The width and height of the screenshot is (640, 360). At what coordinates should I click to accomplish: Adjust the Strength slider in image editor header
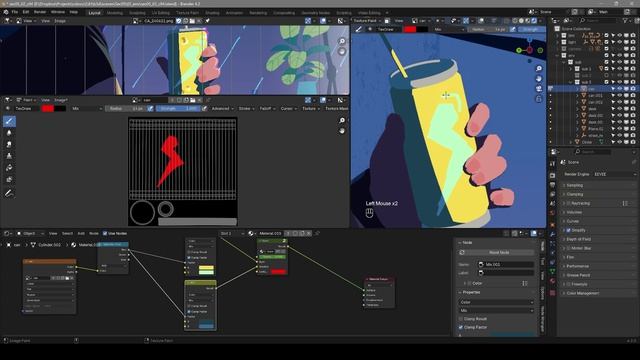pyautogui.click(x=178, y=109)
